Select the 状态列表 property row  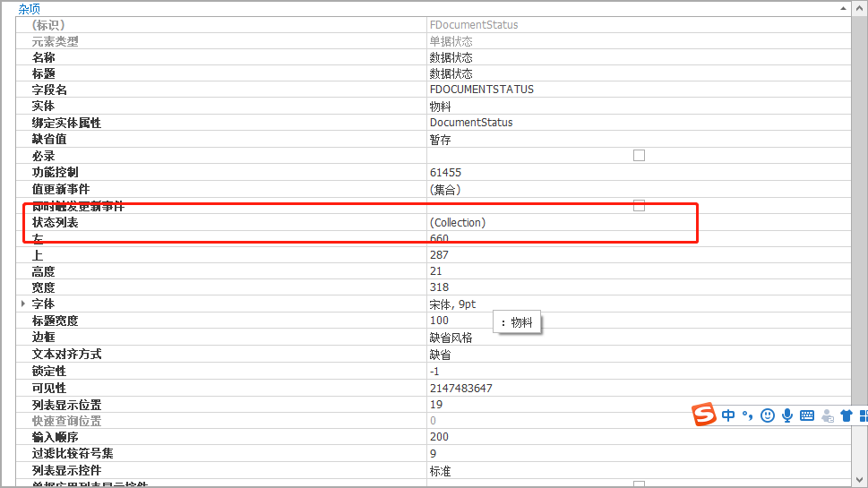(434, 222)
